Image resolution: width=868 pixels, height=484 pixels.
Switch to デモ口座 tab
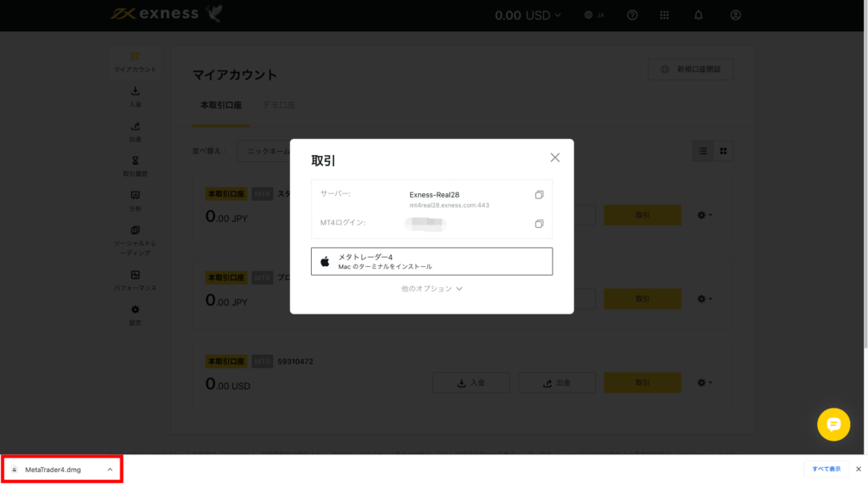(278, 105)
